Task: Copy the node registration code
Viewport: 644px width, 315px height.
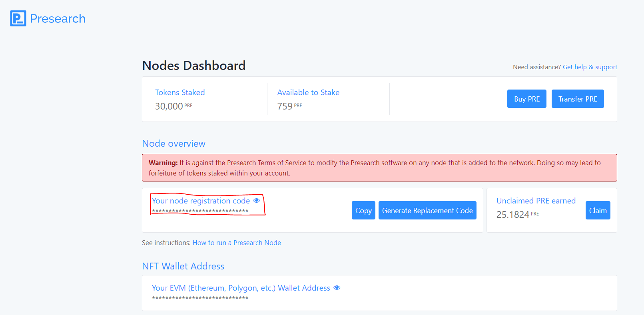Action: (x=363, y=210)
